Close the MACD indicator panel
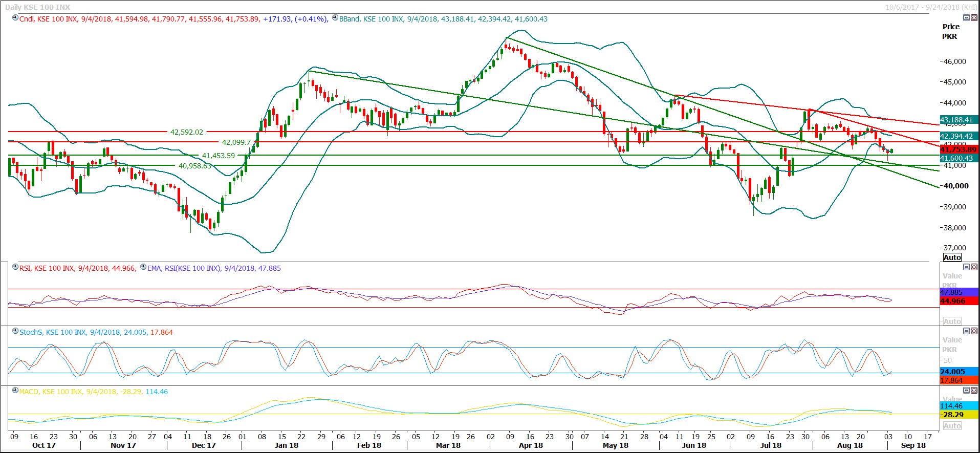The image size is (980, 453). pyautogui.click(x=974, y=390)
